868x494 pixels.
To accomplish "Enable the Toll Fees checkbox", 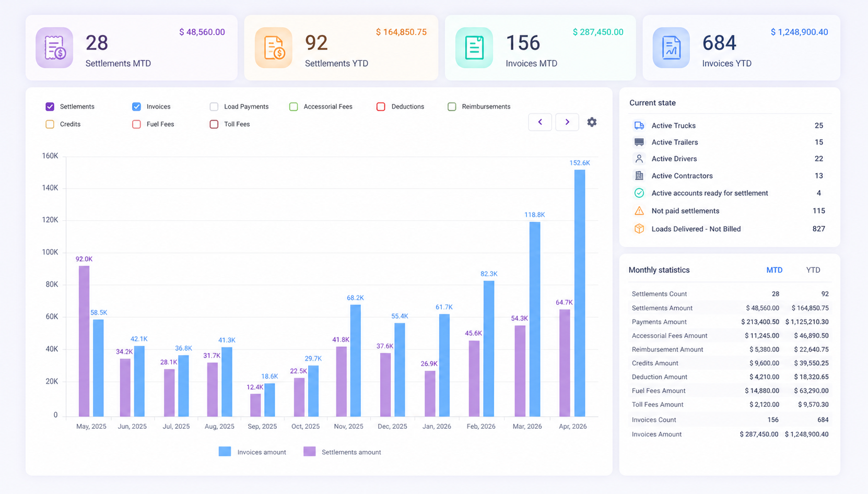I will point(214,124).
